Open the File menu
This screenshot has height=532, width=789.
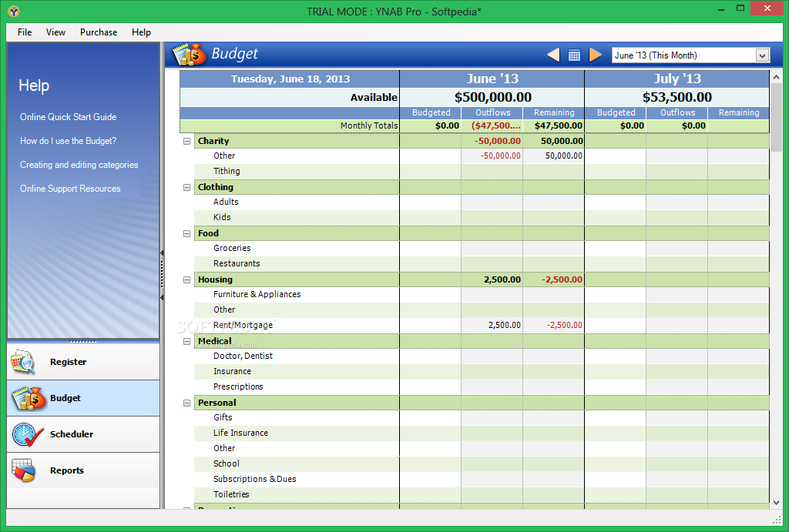(25, 32)
